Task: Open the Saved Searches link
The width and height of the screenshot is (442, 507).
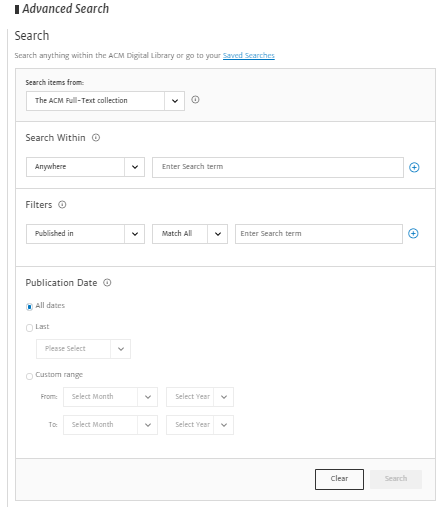Action: (x=249, y=55)
